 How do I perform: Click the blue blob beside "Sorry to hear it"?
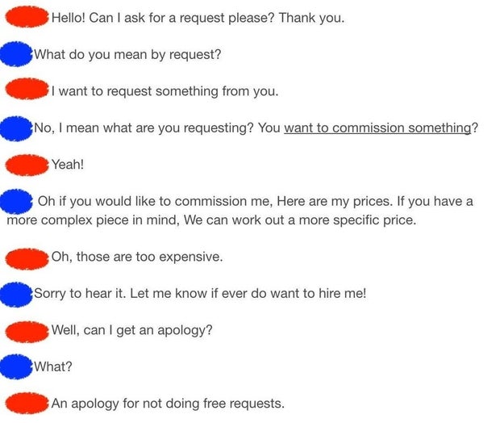click(x=16, y=295)
